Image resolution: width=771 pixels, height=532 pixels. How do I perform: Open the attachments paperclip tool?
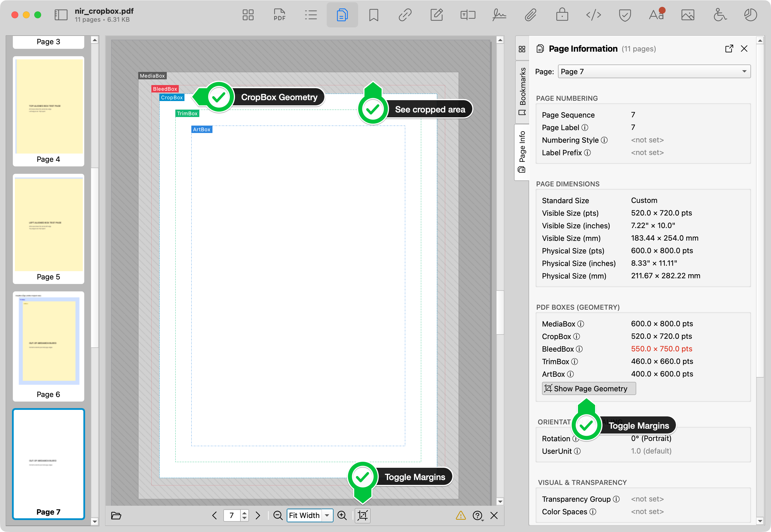tap(531, 15)
